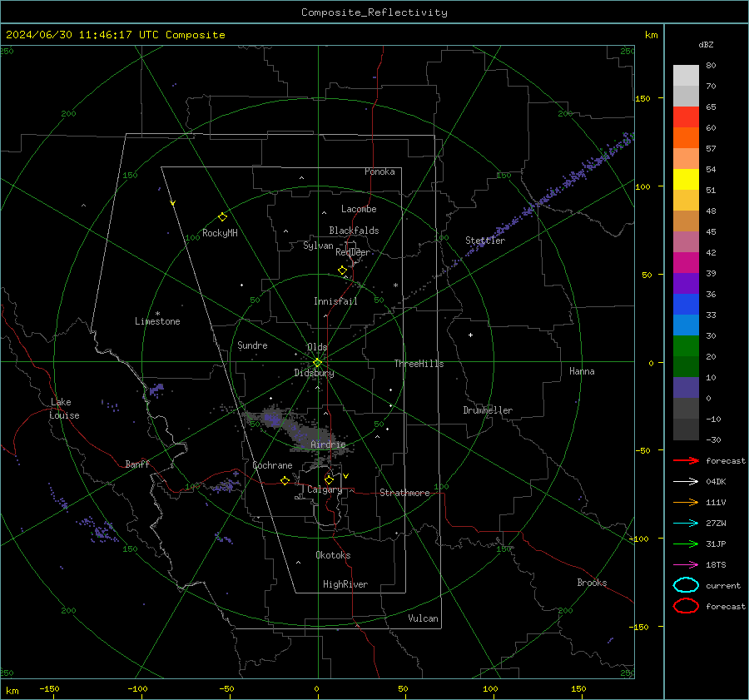Click the RockyMH label on map
The height and width of the screenshot is (700, 749).
tap(220, 233)
